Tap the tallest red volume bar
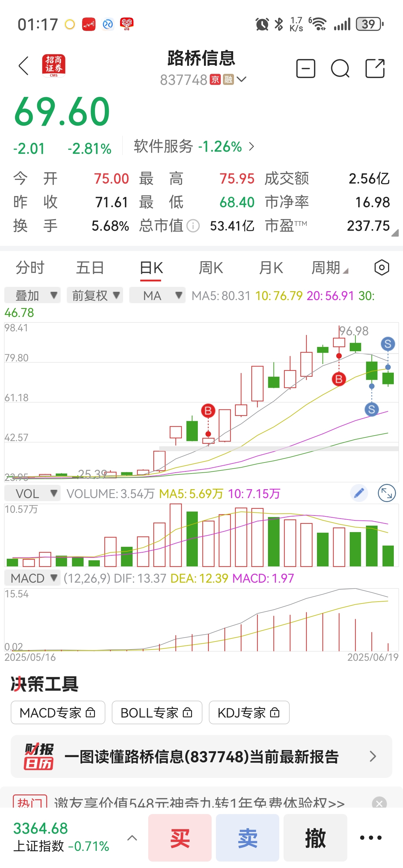Viewport: 403px width, 868px height. tap(176, 535)
